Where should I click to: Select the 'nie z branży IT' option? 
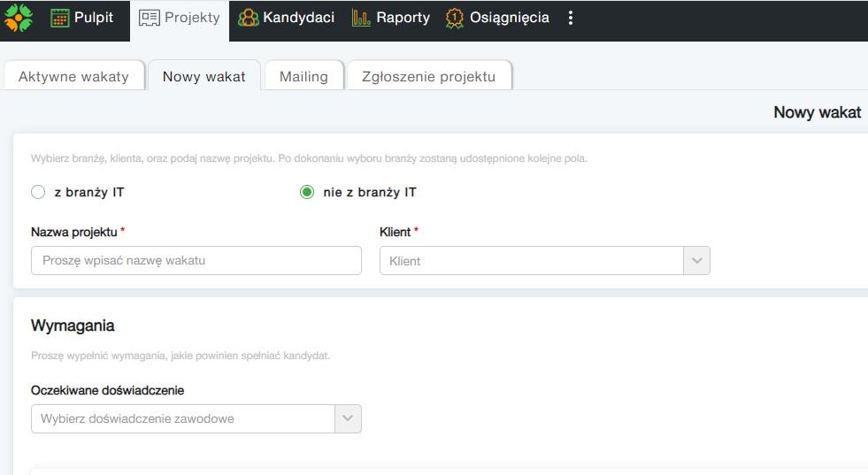tap(307, 192)
